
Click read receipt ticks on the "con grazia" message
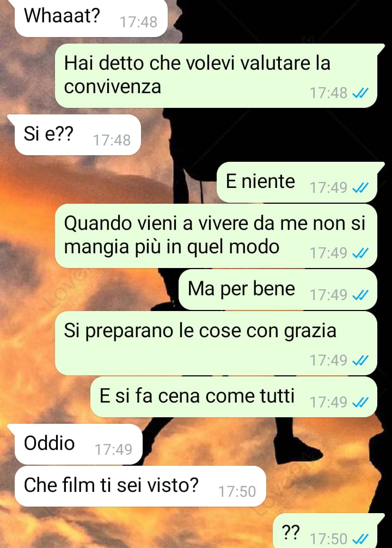[x=360, y=360]
